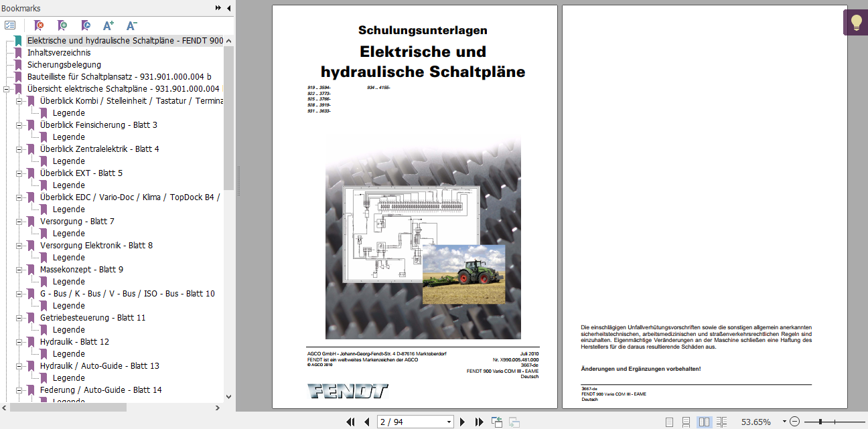Screen dimensions: 868x429
Task: Click bookmarks scroll right arrow
Action: point(219,407)
